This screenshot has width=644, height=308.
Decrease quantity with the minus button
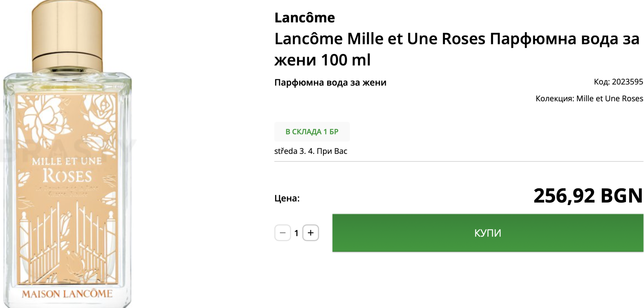(x=282, y=233)
